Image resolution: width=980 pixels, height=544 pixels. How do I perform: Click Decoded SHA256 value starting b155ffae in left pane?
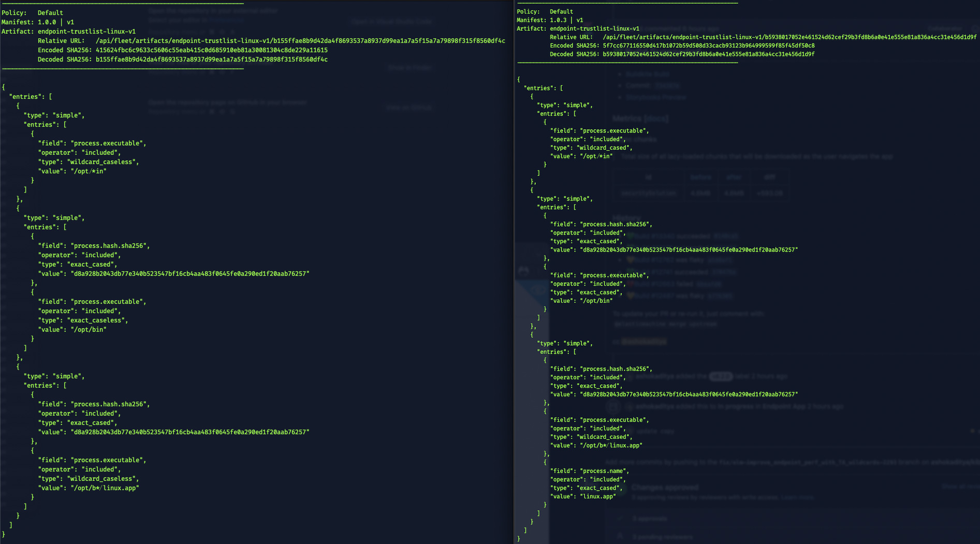tap(212, 60)
